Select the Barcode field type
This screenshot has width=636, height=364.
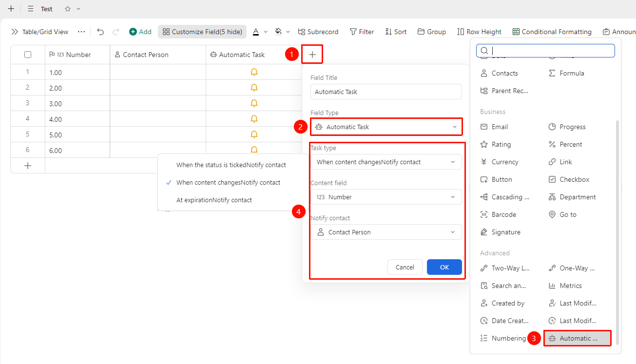click(x=499, y=214)
